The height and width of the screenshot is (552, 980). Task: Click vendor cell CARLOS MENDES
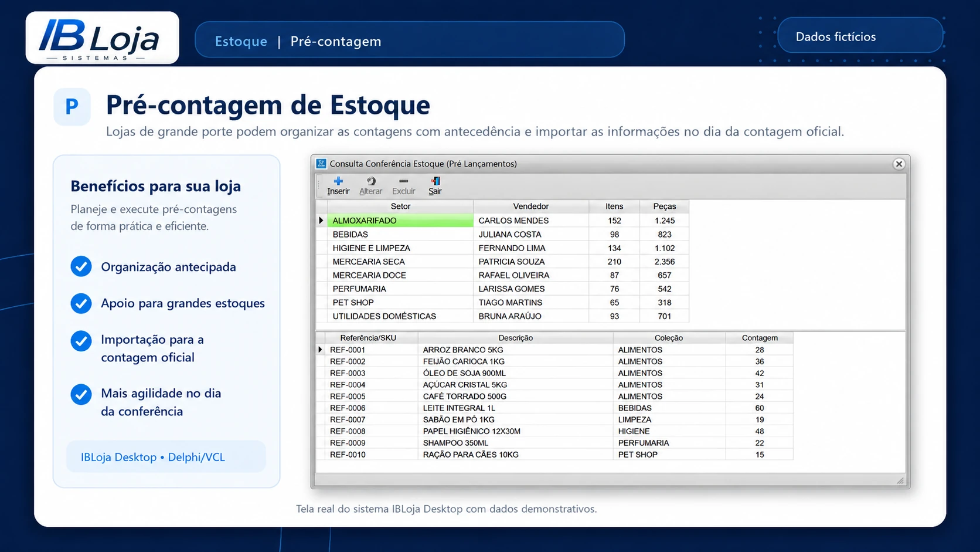530,221
